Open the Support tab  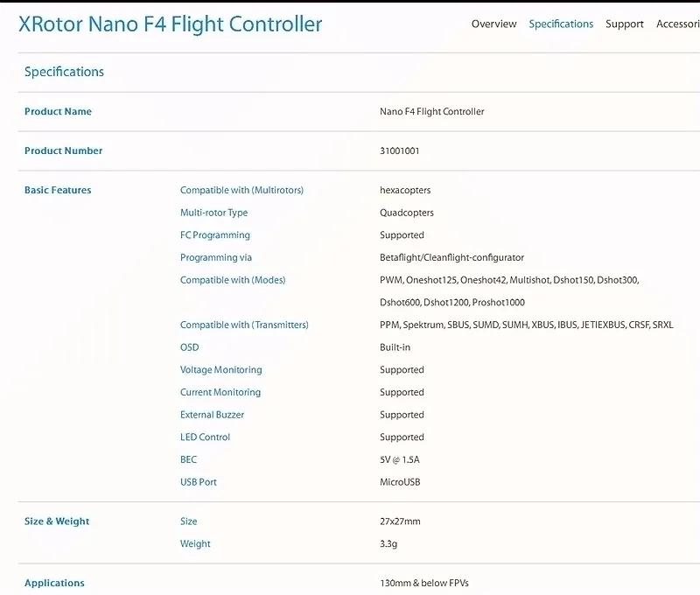(624, 24)
